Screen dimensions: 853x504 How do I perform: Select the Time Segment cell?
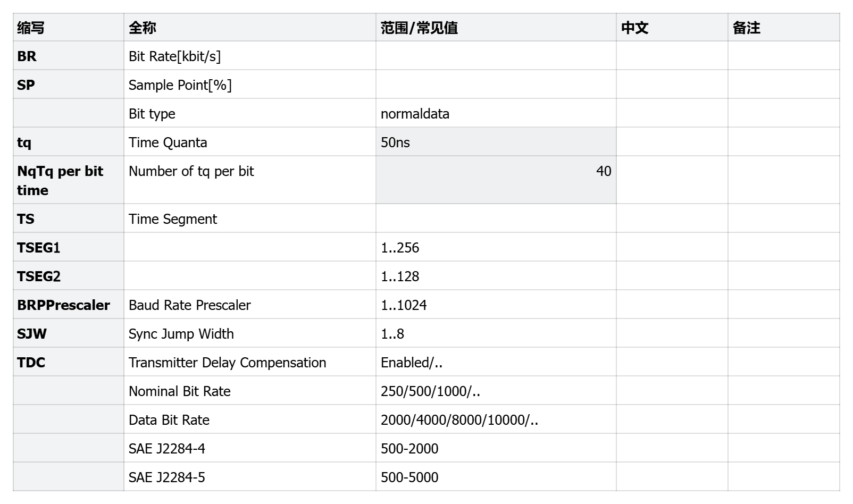[249, 219]
